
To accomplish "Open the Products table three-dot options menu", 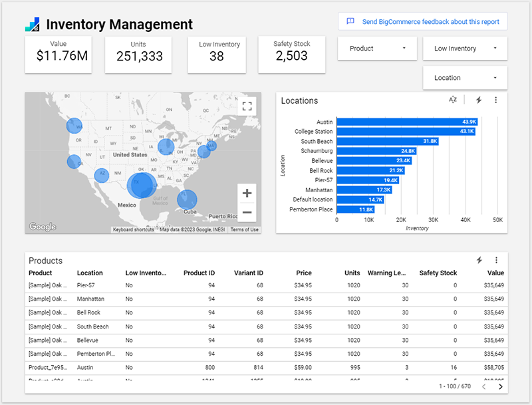I will pyautogui.click(x=495, y=261).
